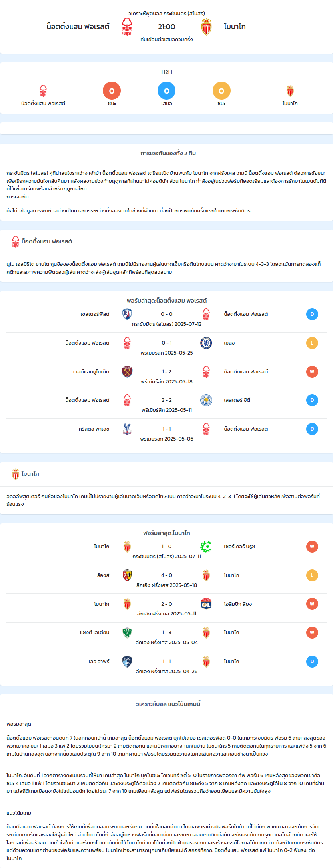
Task: Click the Chelsea club badge
Action: (x=206, y=343)
